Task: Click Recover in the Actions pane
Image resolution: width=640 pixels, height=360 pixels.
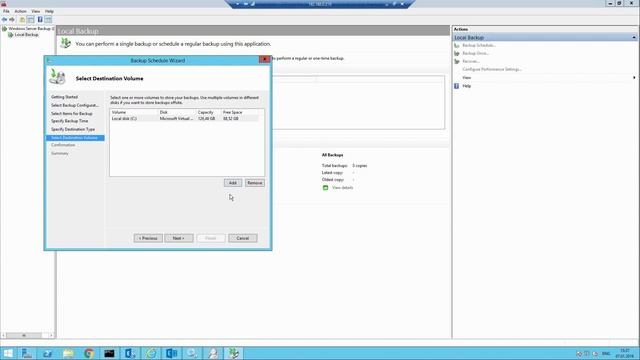Action: [x=471, y=61]
